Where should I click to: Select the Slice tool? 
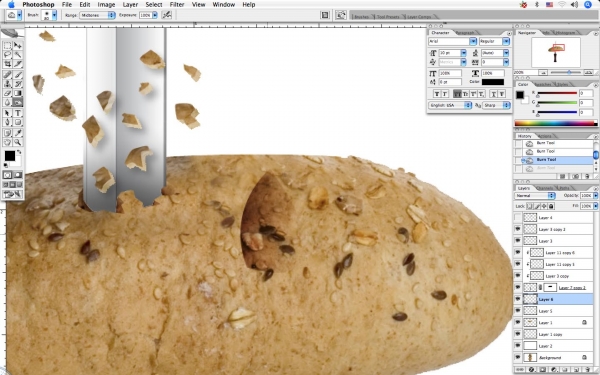(x=18, y=64)
